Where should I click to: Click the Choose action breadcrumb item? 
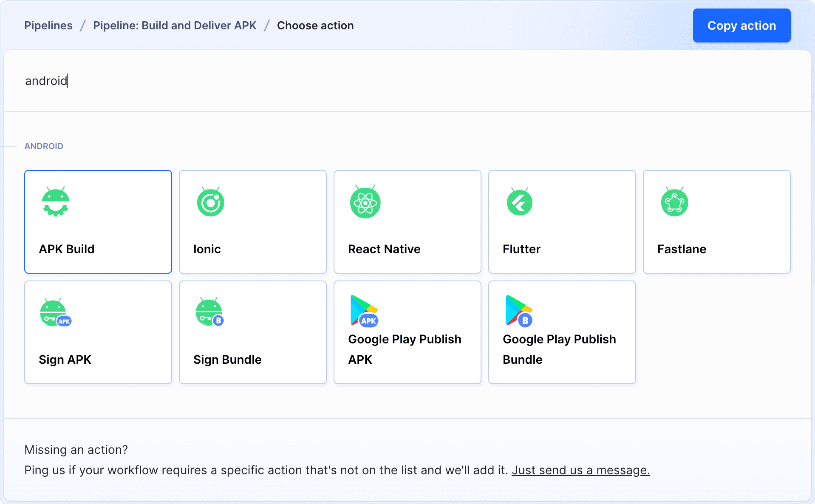click(315, 25)
